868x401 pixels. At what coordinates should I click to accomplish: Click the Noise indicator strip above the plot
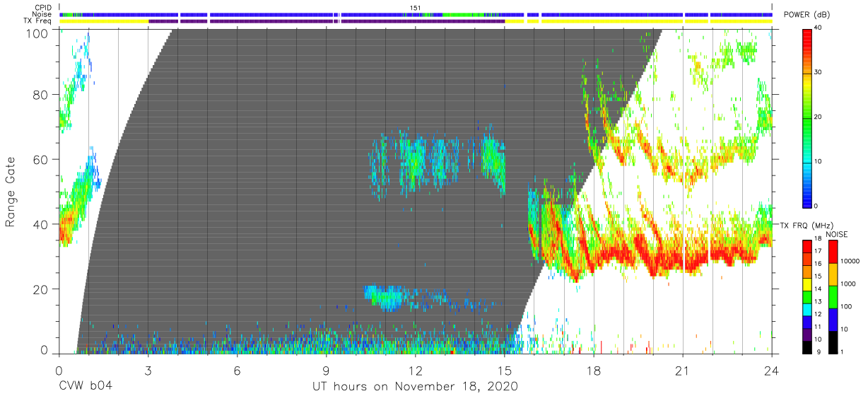coord(416,14)
